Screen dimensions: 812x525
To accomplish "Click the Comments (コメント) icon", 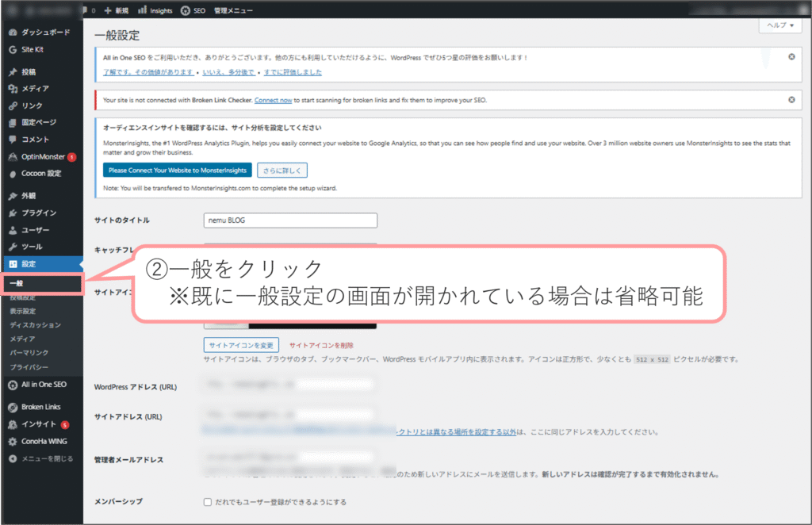I will 13,140.
